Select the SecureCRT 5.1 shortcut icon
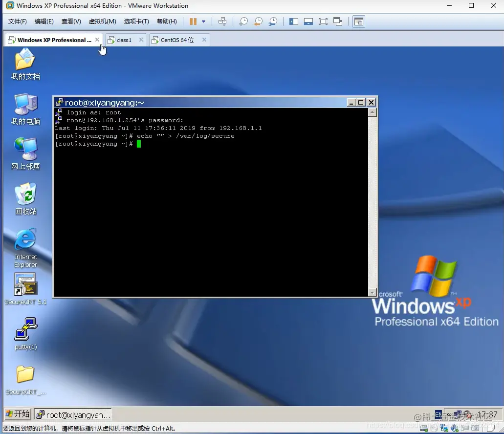 [25, 289]
